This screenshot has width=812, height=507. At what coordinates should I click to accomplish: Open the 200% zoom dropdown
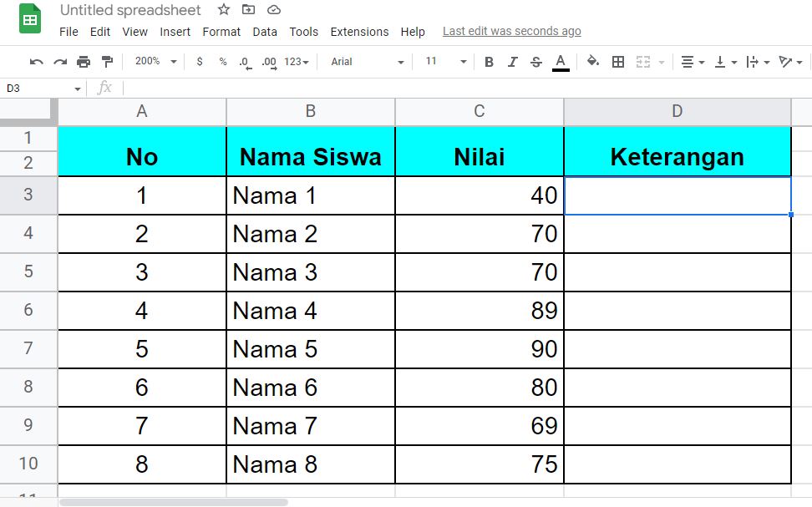[155, 62]
